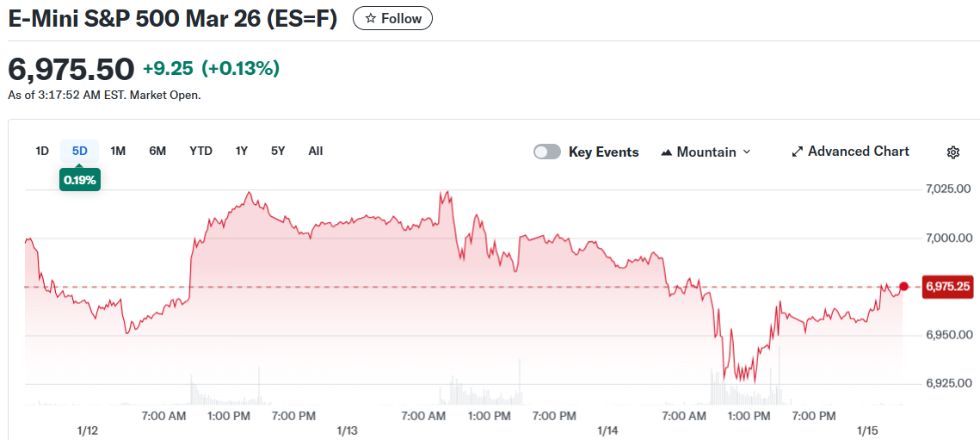Screen dimensions: 980x440
Task: Click the green 0.19% change badge
Action: pyautogui.click(x=80, y=180)
